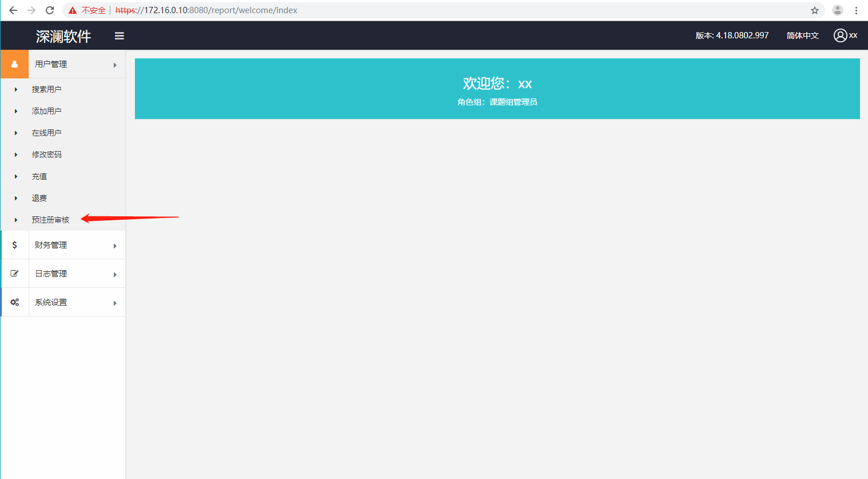Click the browser profile avatar icon
The image size is (868, 479).
(x=838, y=10)
